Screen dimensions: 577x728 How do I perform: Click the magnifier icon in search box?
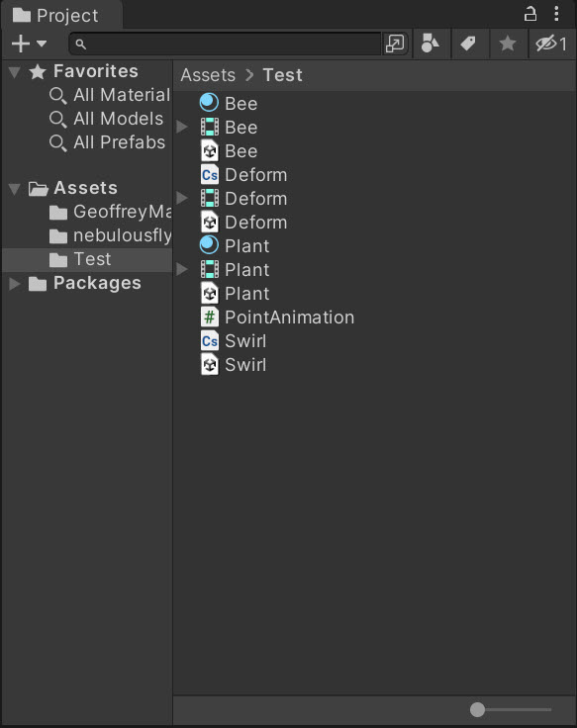point(80,45)
